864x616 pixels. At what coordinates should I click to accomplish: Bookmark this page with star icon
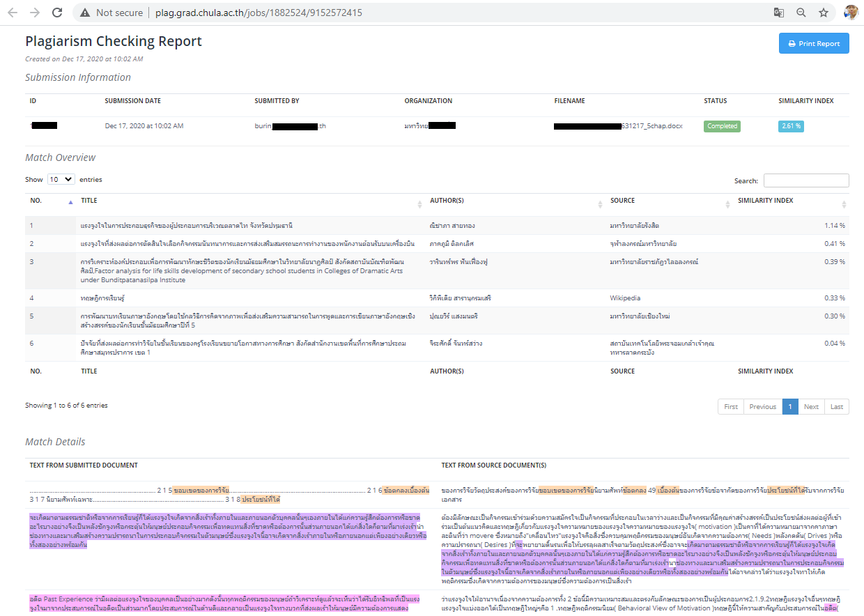(x=824, y=13)
